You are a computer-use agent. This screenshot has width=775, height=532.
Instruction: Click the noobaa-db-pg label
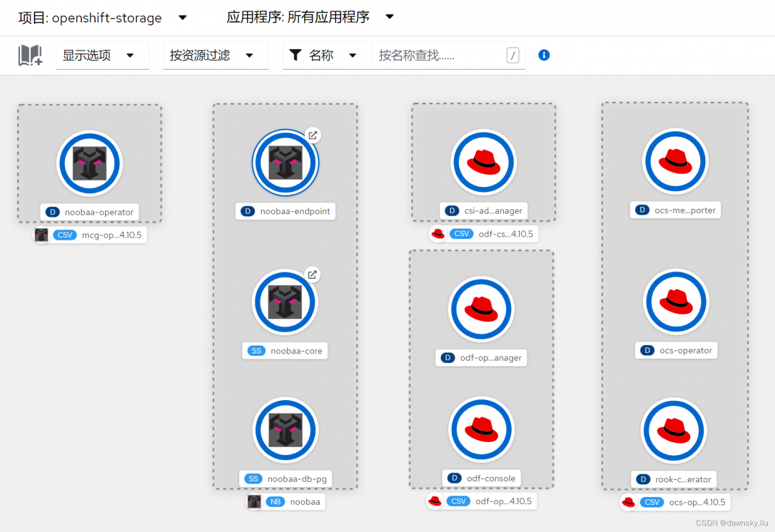point(285,479)
